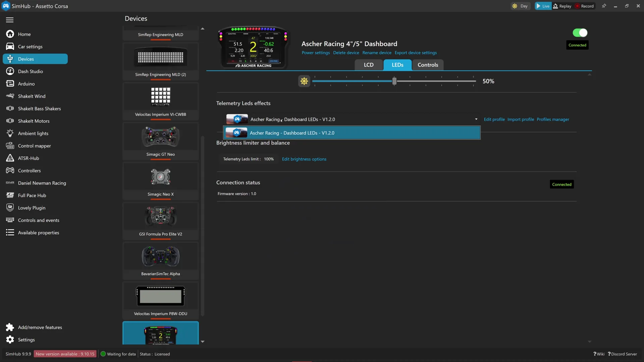The image size is (644, 362).
Task: Switch to the Controls tab
Action: (x=428, y=65)
